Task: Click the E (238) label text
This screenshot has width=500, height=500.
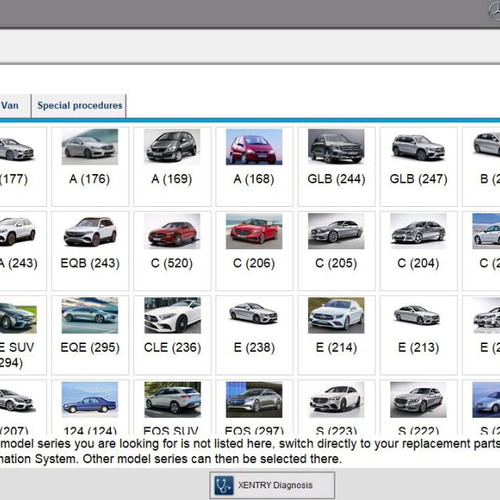Action: pyautogui.click(x=254, y=348)
